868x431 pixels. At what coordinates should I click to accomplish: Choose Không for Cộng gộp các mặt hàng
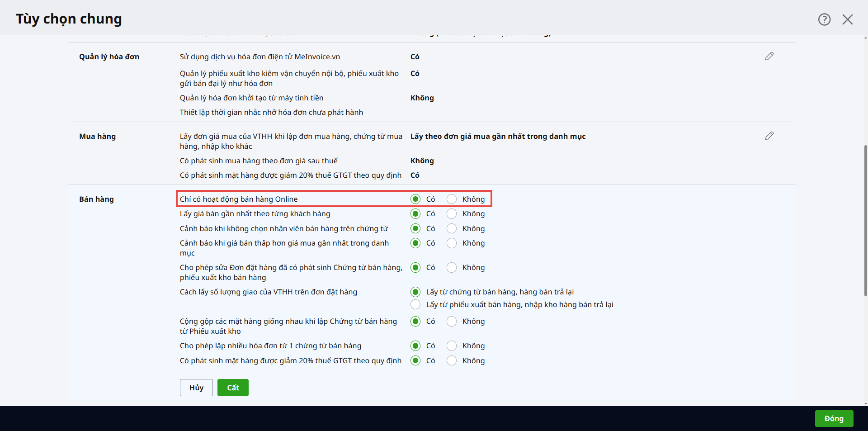pos(452,321)
